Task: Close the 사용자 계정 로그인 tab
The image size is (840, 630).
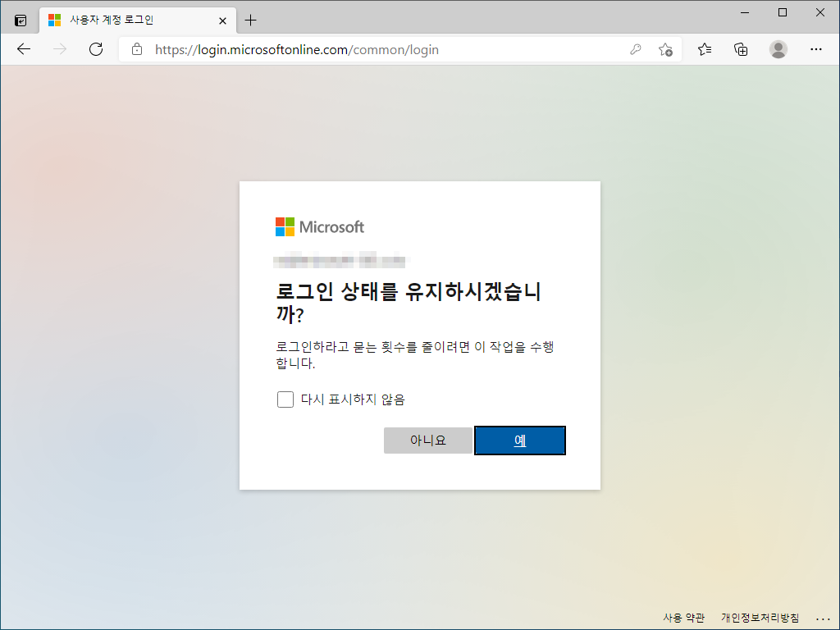Action: pos(222,21)
